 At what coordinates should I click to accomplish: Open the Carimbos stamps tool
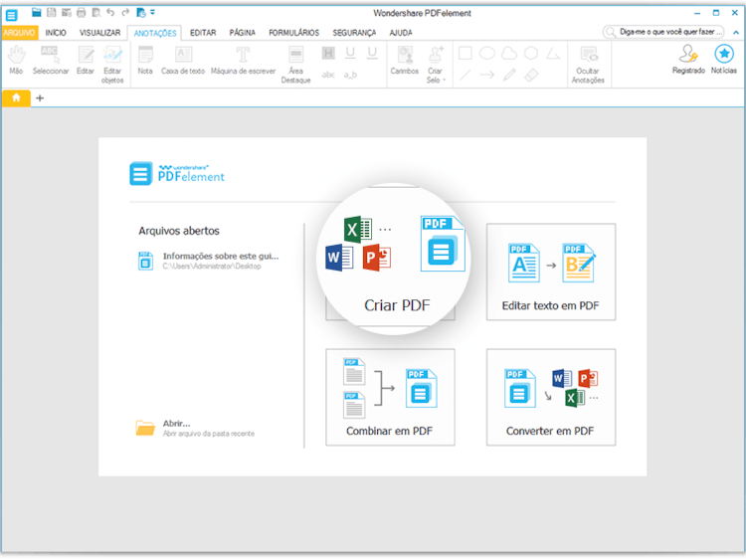(x=405, y=61)
